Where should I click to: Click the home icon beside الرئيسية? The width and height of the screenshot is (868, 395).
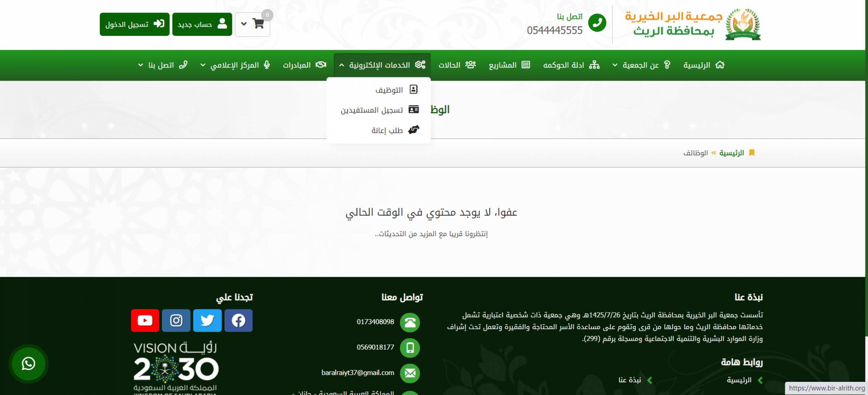pyautogui.click(x=720, y=65)
